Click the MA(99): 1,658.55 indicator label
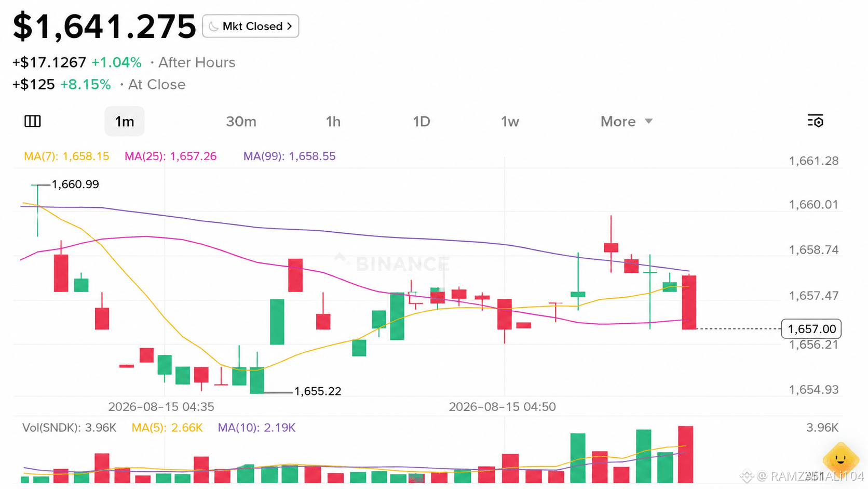Viewport: 868px width, 489px height. (290, 156)
